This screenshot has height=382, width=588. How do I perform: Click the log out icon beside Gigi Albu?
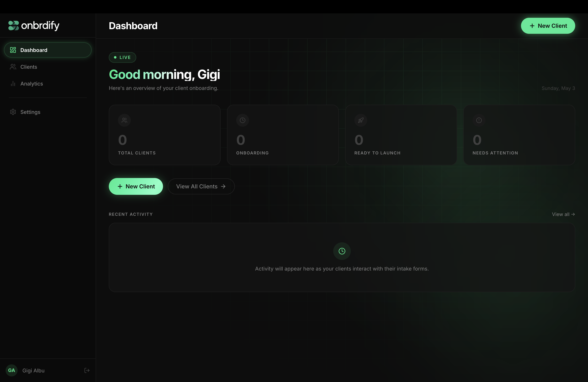(x=87, y=370)
